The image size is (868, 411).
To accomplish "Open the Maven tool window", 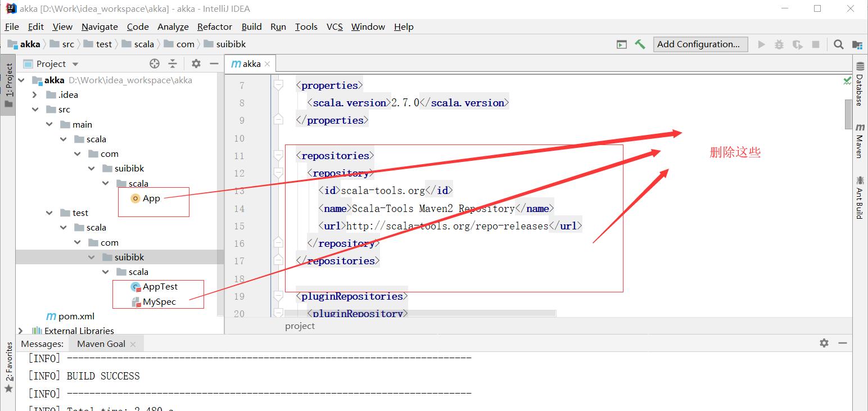I will (x=860, y=141).
